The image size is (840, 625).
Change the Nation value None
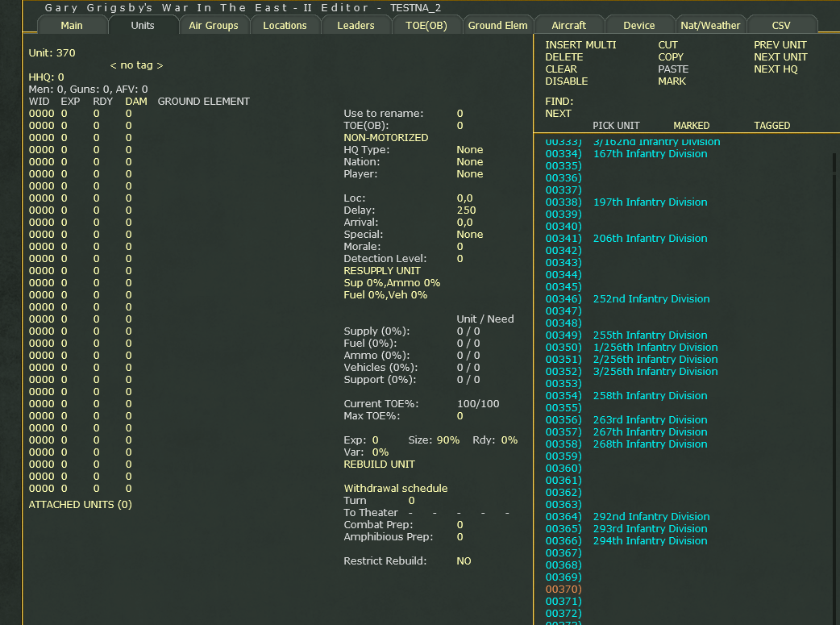point(470,162)
